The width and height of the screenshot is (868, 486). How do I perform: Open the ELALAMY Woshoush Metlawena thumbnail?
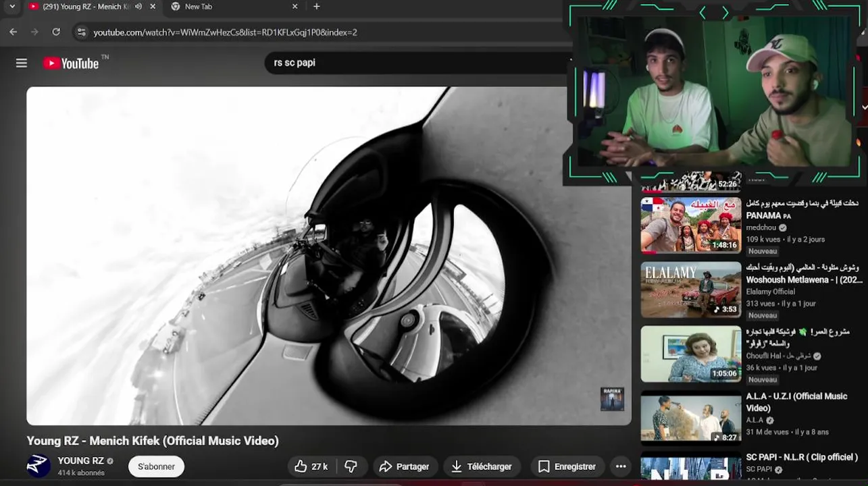(x=691, y=290)
